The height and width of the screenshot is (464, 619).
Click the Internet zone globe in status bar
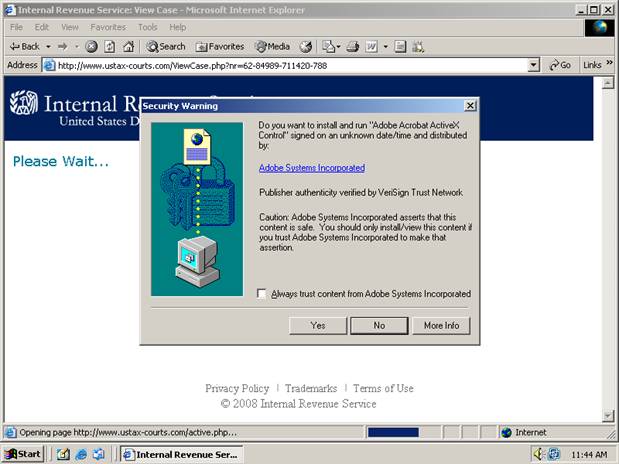506,433
